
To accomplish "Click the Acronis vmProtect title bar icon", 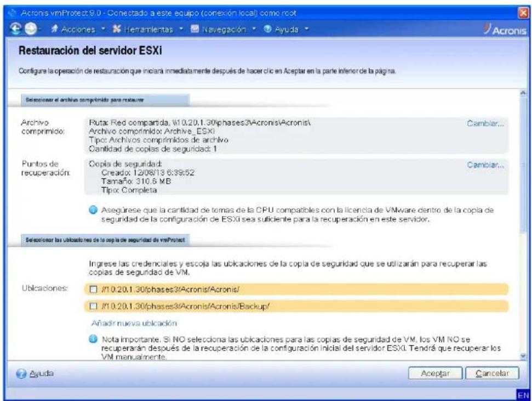I will coord(13,13).
